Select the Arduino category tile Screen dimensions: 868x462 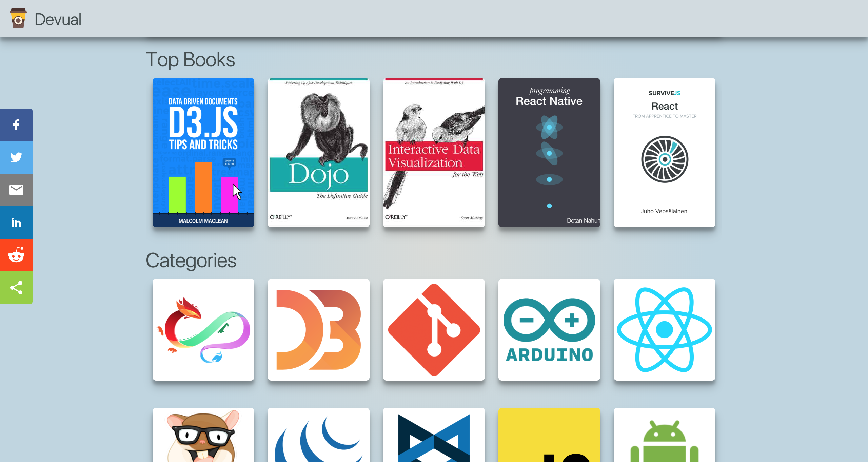click(549, 329)
